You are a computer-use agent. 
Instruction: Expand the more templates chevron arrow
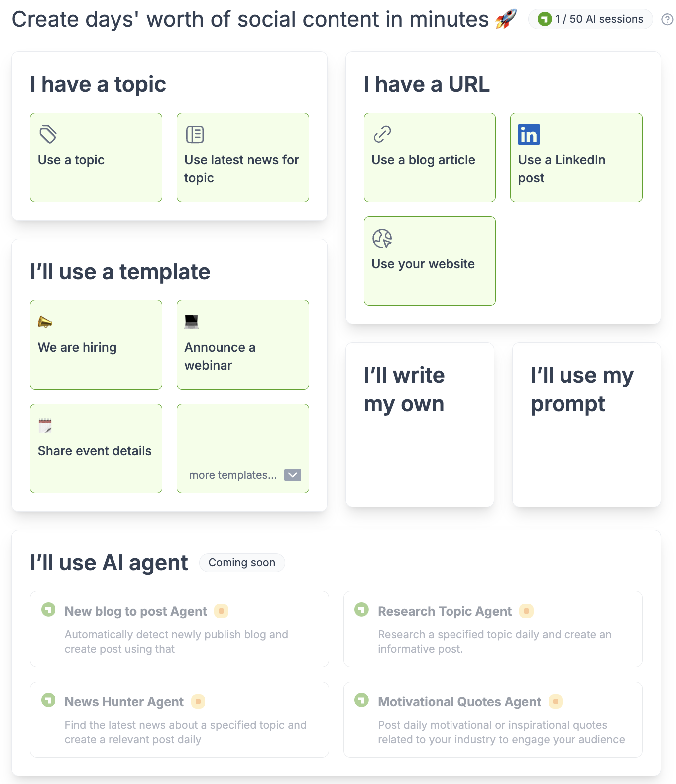tap(293, 475)
